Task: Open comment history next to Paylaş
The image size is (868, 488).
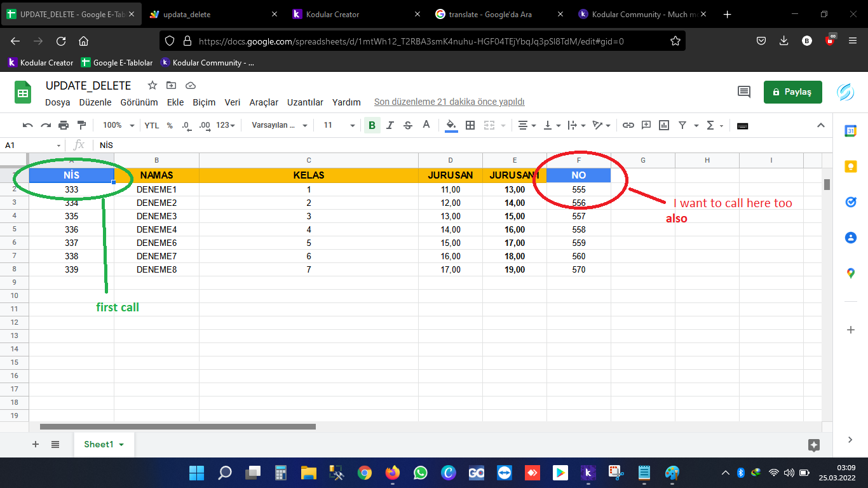Action: point(743,91)
